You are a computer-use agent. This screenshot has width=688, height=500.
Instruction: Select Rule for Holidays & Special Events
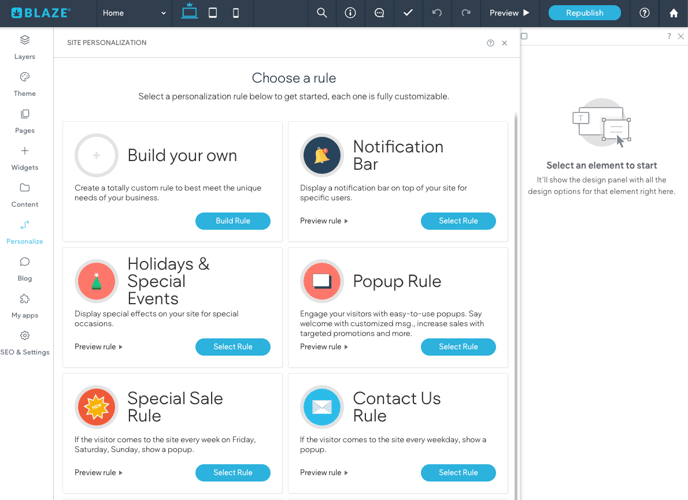pyautogui.click(x=232, y=347)
